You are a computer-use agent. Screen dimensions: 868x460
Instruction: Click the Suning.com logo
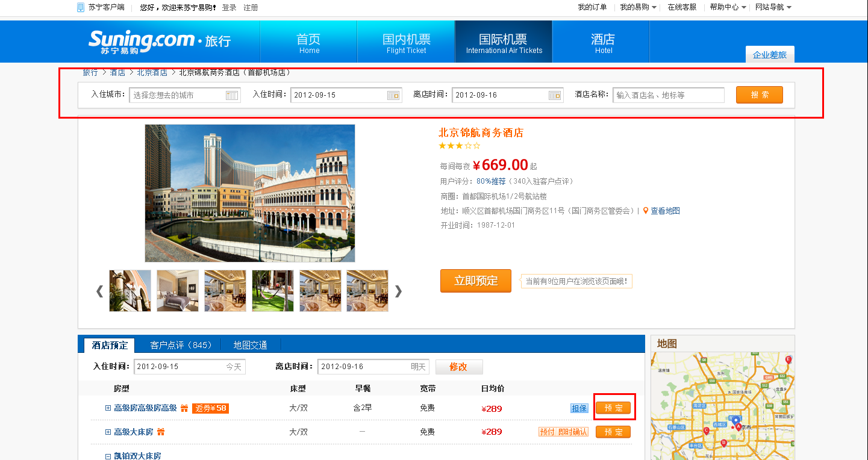point(143,42)
